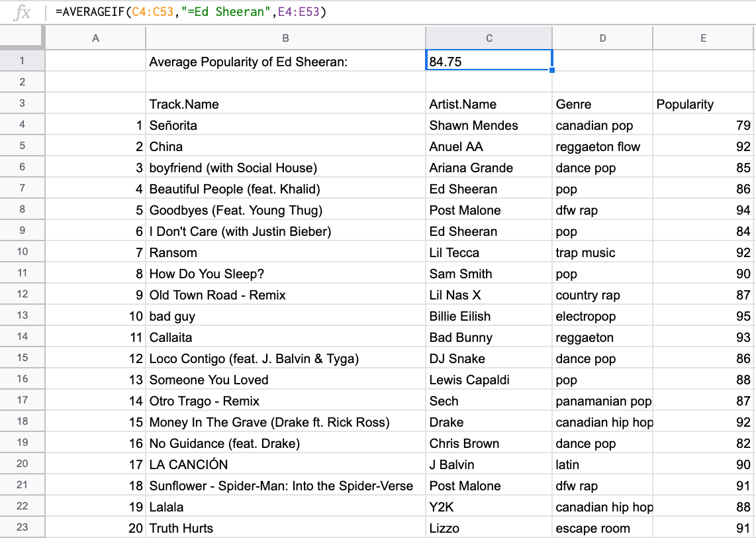
Task: Edit the AVERAGEIF formula in formula bar
Action: pyautogui.click(x=191, y=11)
